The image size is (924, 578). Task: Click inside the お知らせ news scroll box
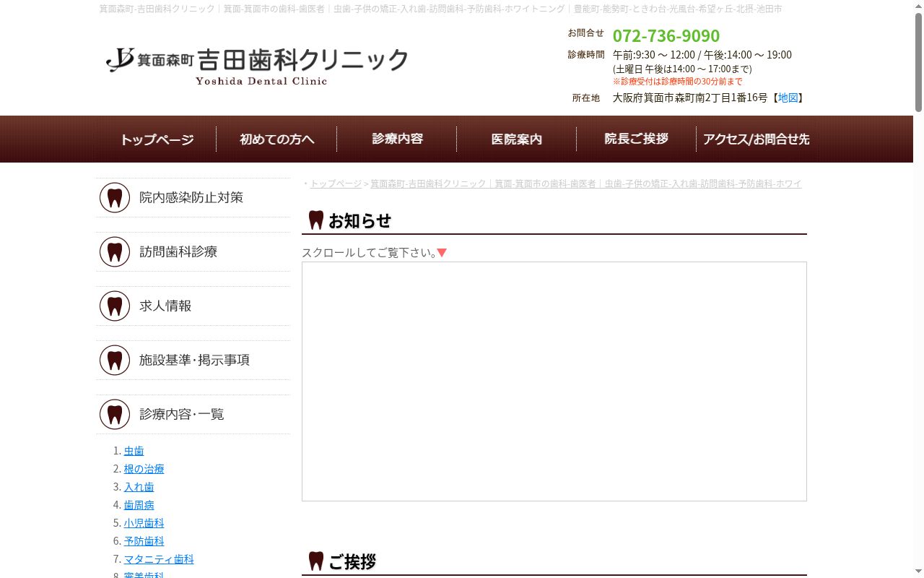pos(554,381)
